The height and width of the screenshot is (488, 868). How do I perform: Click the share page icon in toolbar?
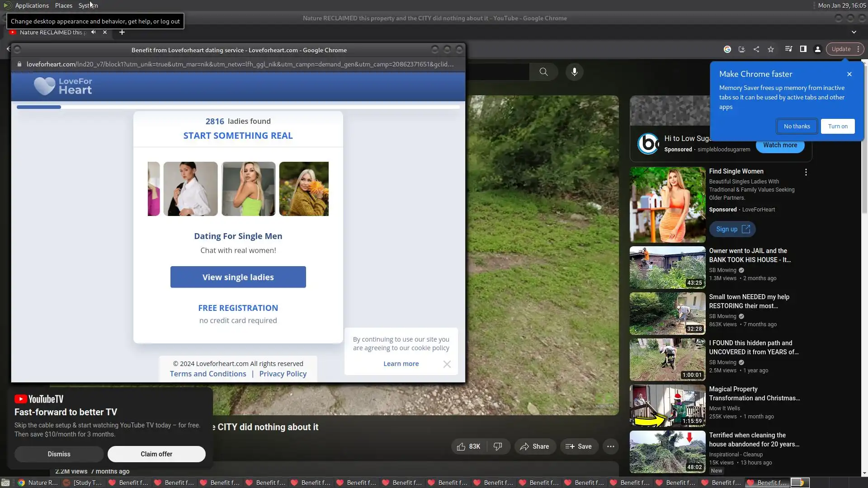click(x=756, y=49)
